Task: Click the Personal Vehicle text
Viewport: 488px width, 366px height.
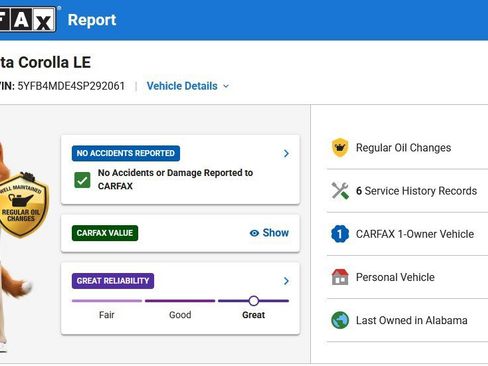Action: 395,277
